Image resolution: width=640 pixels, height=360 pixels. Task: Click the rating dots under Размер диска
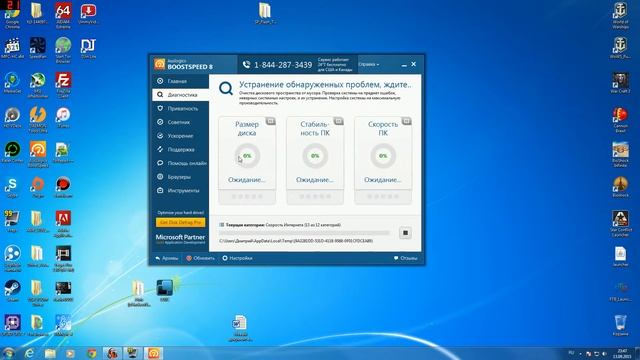click(247, 197)
